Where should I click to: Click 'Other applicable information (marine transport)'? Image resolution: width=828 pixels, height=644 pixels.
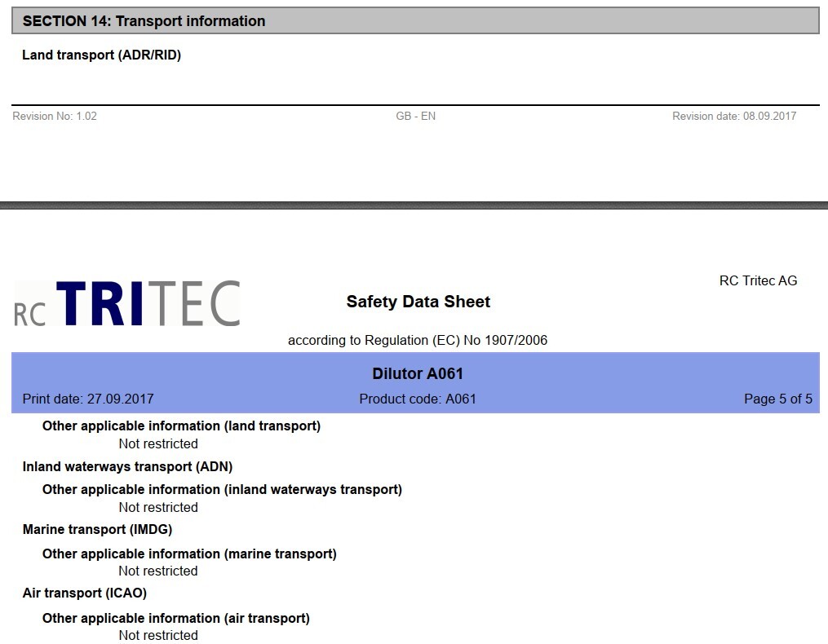point(189,554)
